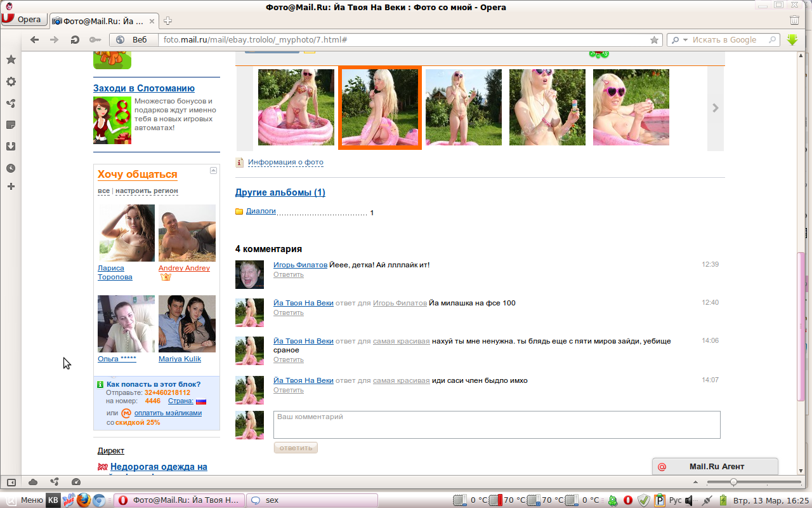Open the Заходи в Слотоманию link

coord(144,88)
